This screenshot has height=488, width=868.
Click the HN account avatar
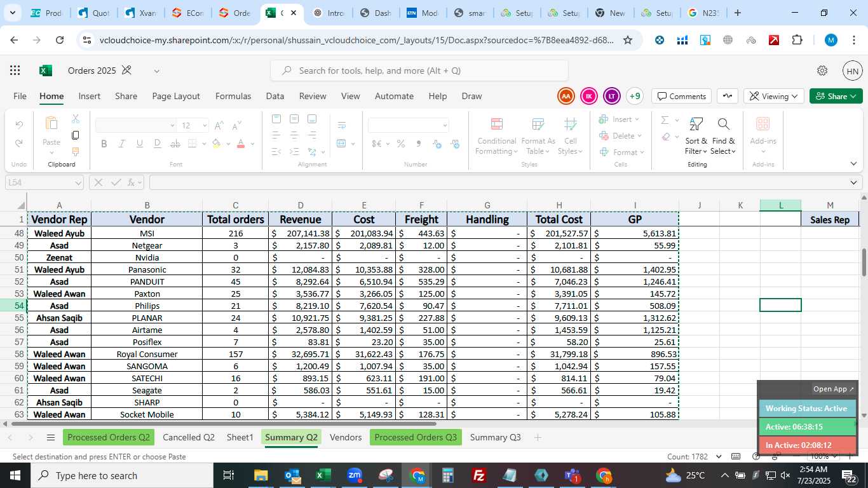(853, 71)
